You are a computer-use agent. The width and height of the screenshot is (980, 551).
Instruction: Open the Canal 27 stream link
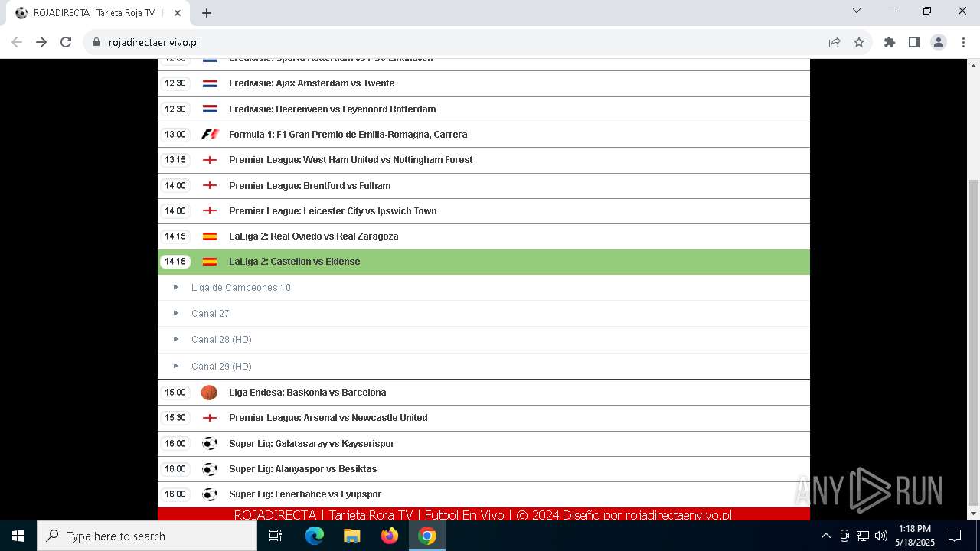211,314
